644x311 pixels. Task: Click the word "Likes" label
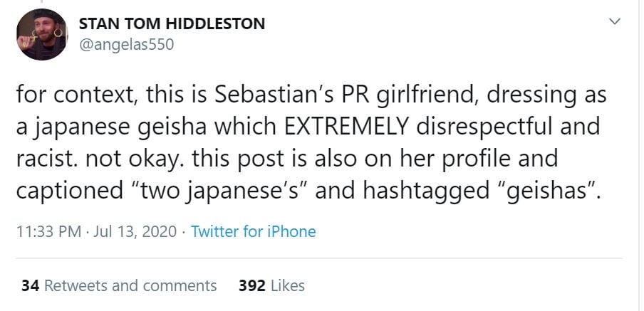[x=288, y=285]
